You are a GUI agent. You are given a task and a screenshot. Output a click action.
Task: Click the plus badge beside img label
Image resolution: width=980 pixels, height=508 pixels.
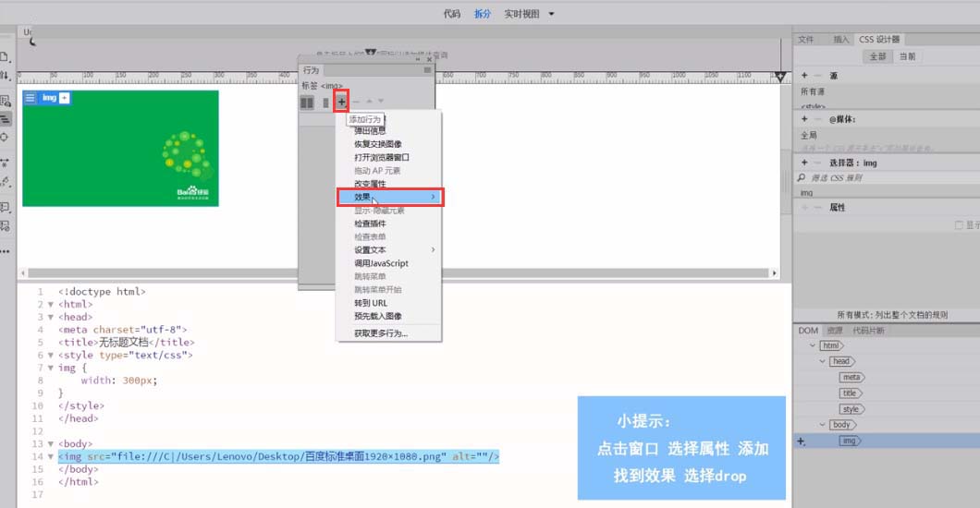coord(65,98)
